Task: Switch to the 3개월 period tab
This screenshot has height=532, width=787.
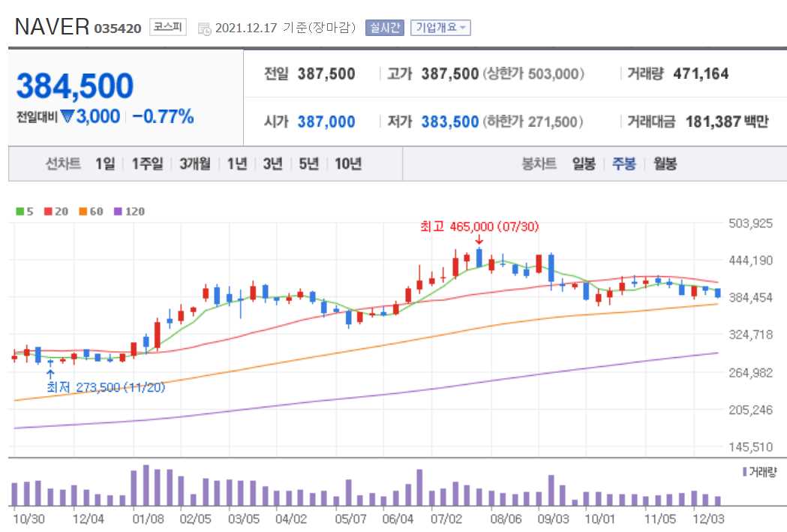Action: [197, 164]
